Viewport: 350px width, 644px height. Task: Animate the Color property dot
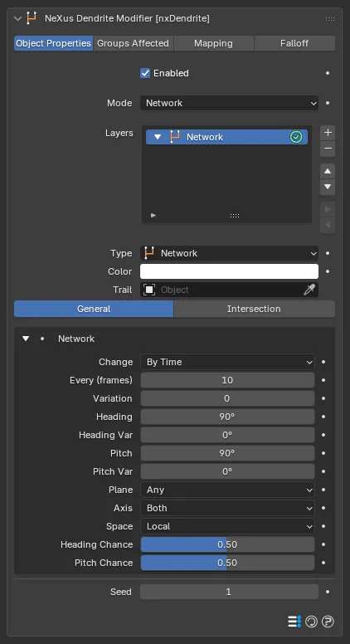tap(328, 271)
